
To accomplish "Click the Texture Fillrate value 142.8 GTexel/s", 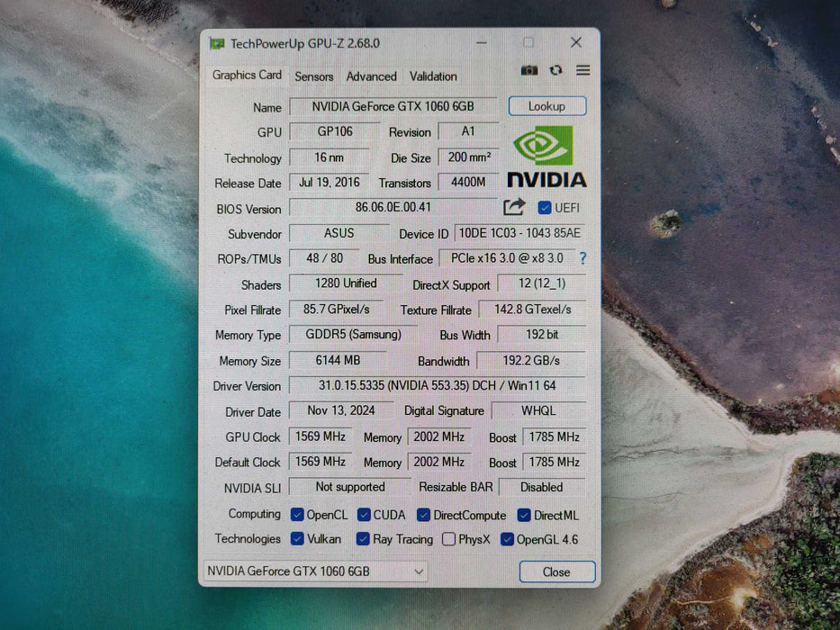I will tap(532, 309).
